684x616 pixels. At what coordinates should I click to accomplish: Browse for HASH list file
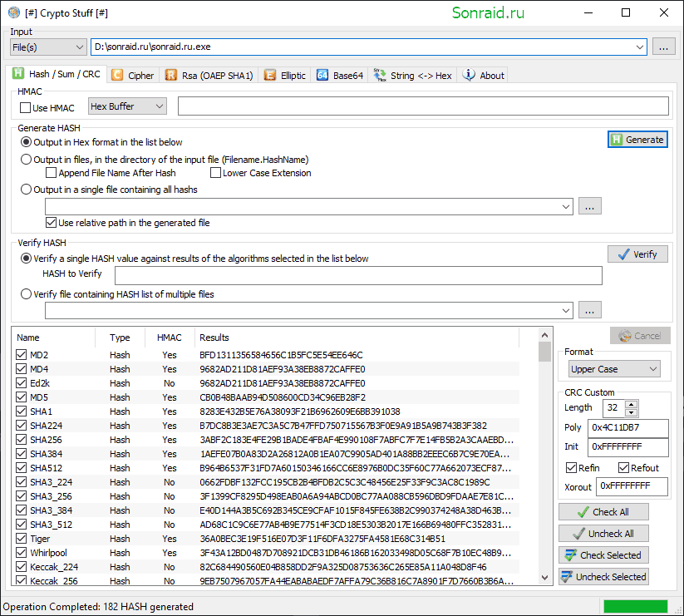(590, 311)
